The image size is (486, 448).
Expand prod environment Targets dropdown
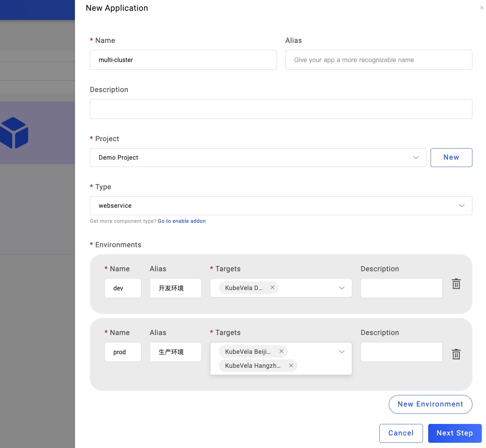click(x=342, y=352)
